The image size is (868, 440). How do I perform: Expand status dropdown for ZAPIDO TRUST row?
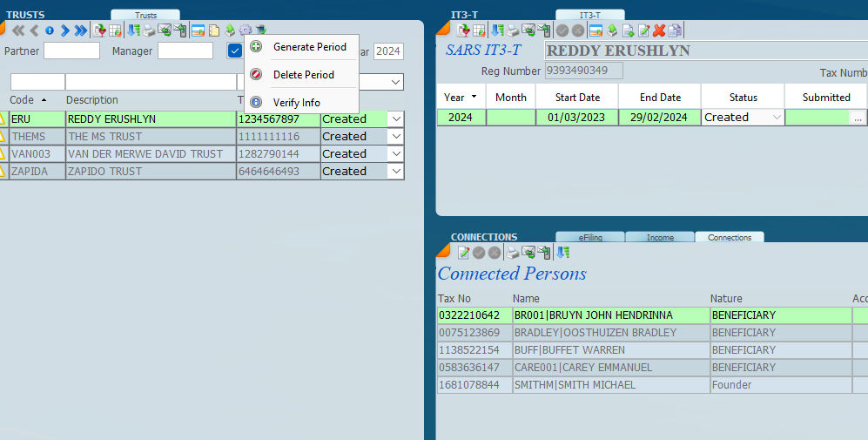(396, 172)
